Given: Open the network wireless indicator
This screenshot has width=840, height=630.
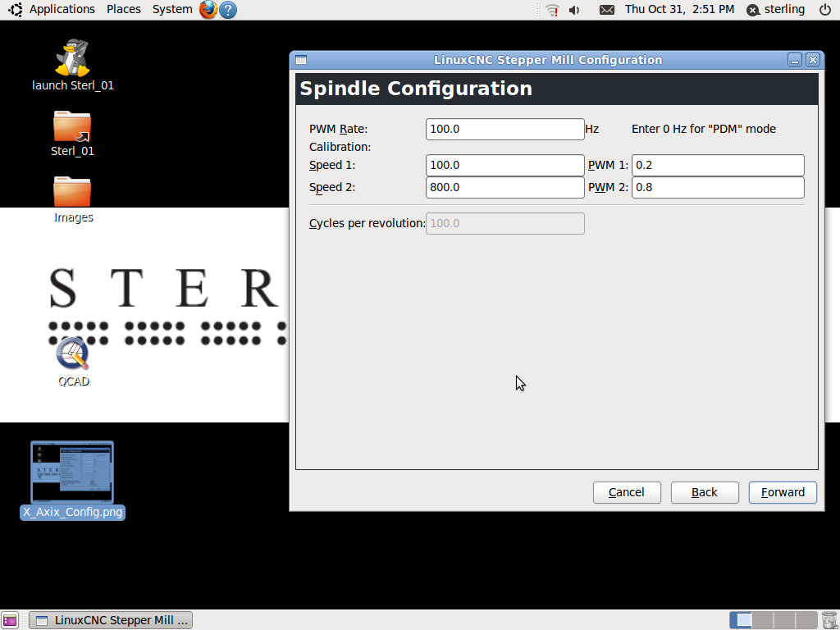Looking at the screenshot, I should pyautogui.click(x=552, y=10).
